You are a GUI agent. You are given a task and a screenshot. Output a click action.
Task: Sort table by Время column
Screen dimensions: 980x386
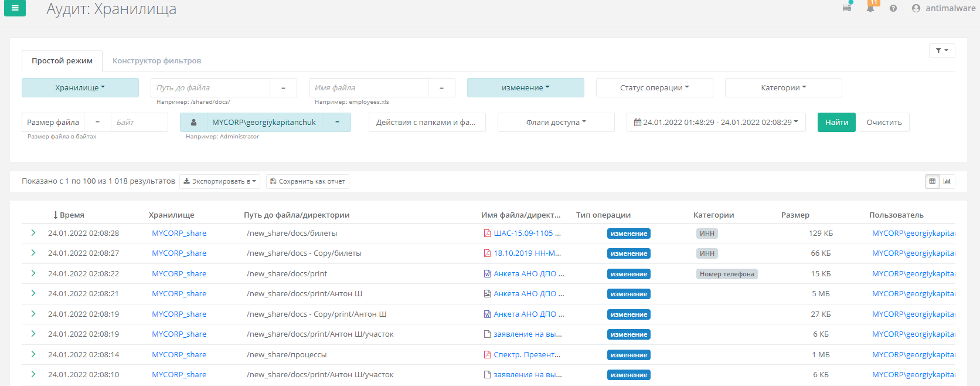point(69,215)
